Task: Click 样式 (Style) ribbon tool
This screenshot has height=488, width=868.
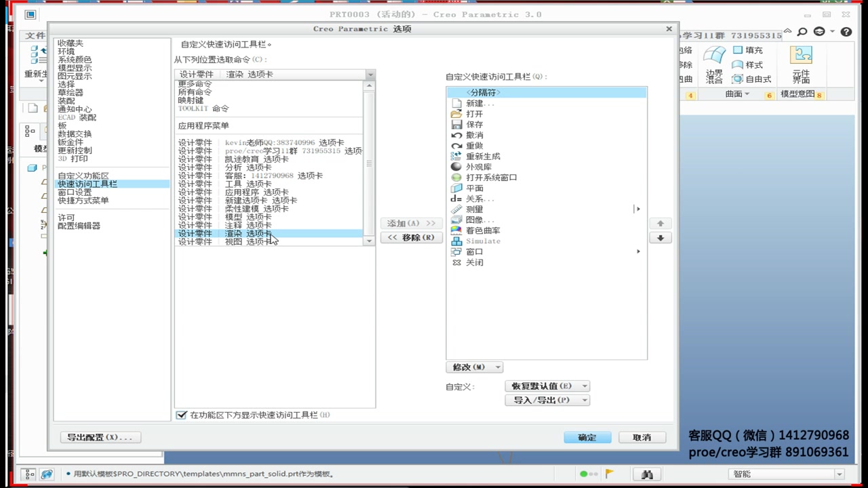Action: point(747,64)
